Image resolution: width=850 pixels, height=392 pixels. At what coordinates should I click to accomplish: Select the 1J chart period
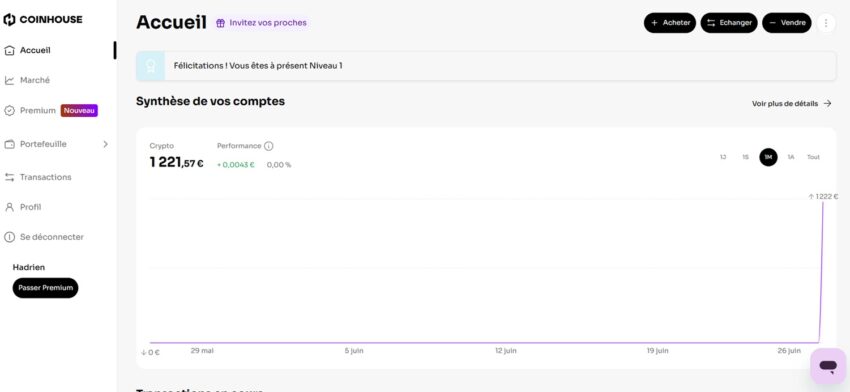pyautogui.click(x=723, y=157)
